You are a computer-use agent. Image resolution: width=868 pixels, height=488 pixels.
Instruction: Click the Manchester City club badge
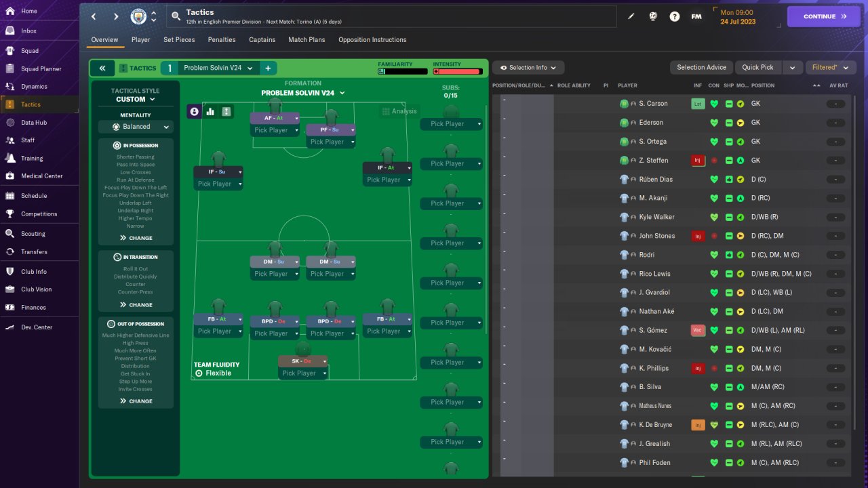(140, 16)
